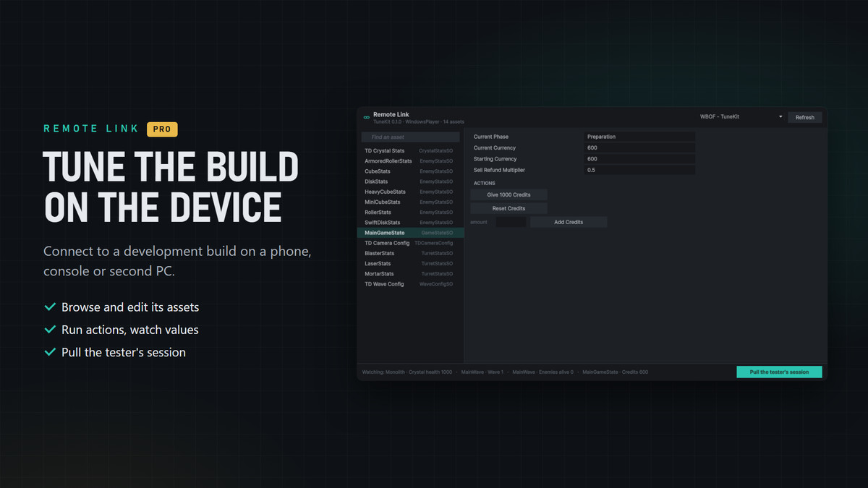
Task: Focus the Find an asset search field
Action: (410, 137)
